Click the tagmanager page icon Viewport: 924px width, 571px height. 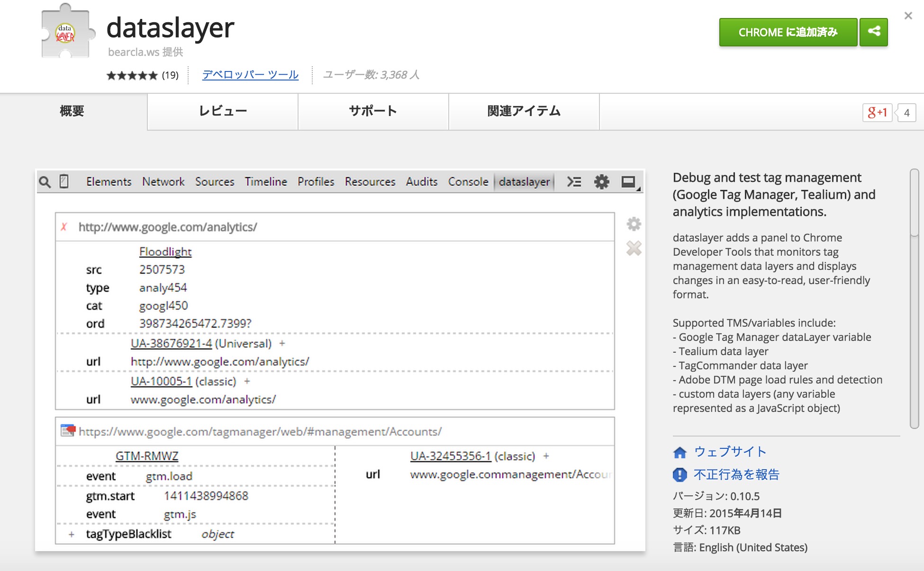coord(68,430)
